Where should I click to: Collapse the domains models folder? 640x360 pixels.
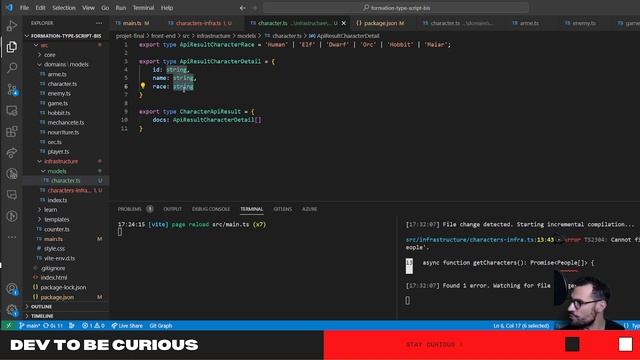point(65,64)
